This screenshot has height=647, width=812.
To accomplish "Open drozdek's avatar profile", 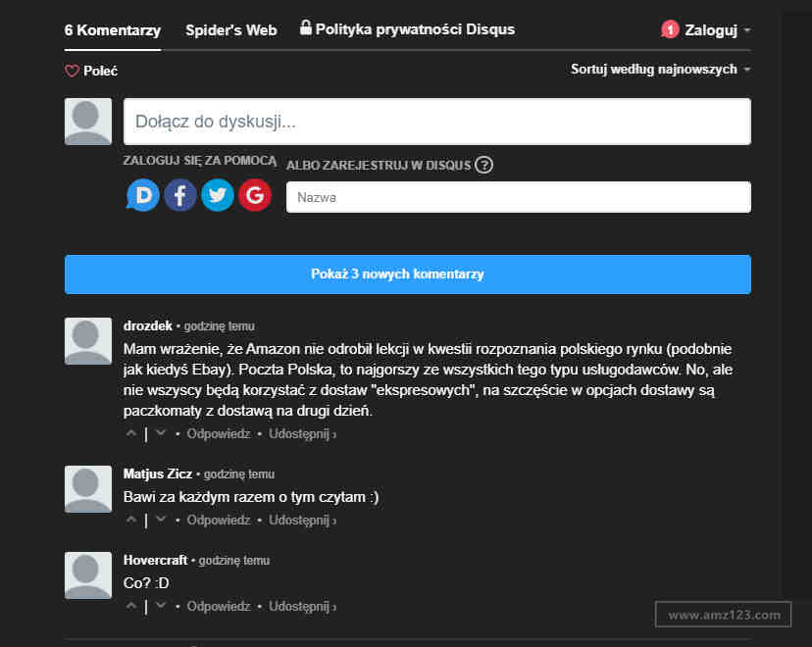I will (88, 341).
